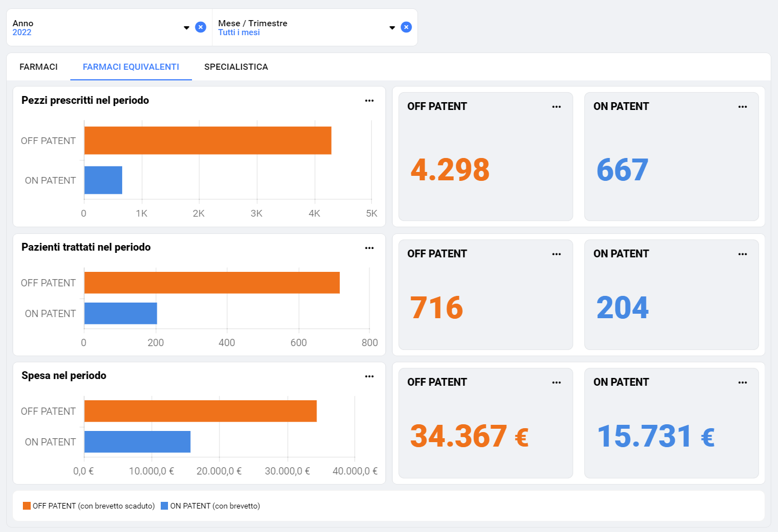The image size is (778, 532).
Task: Clear the Mese / Trimestre filter
Action: [x=406, y=27]
